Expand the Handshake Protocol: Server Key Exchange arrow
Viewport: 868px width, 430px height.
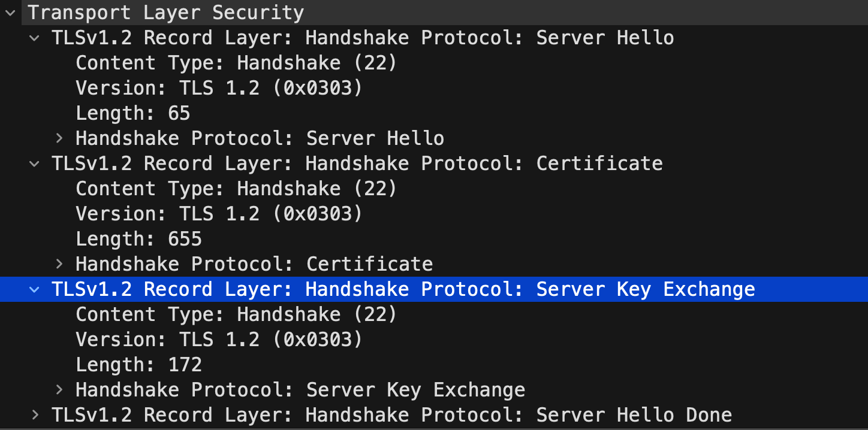click(59, 390)
